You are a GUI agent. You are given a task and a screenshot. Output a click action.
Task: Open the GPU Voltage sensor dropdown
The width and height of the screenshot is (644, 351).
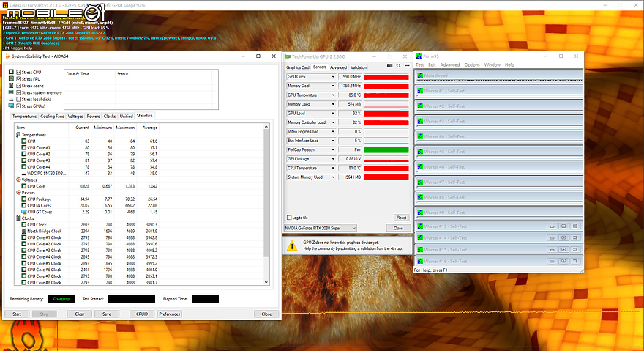tap(333, 159)
